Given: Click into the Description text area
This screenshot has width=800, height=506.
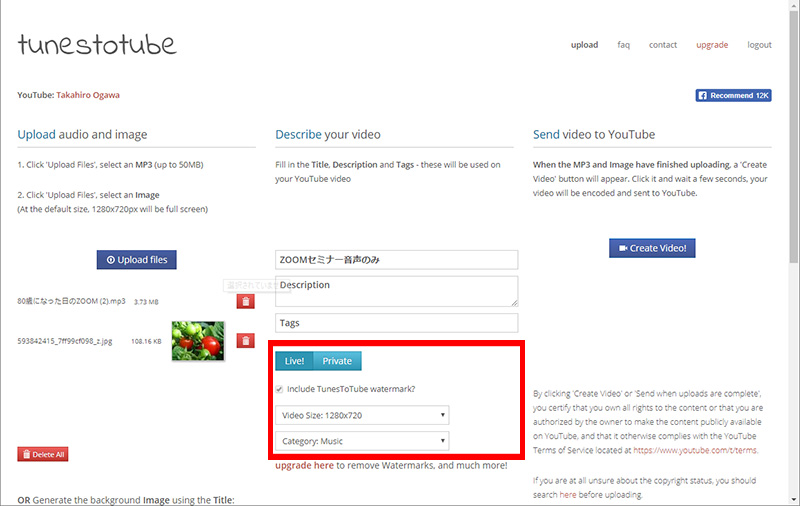Looking at the screenshot, I should [x=397, y=291].
